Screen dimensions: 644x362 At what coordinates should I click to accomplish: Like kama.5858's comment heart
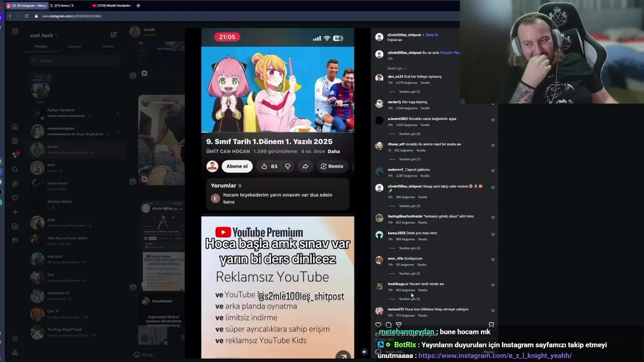pos(493,234)
